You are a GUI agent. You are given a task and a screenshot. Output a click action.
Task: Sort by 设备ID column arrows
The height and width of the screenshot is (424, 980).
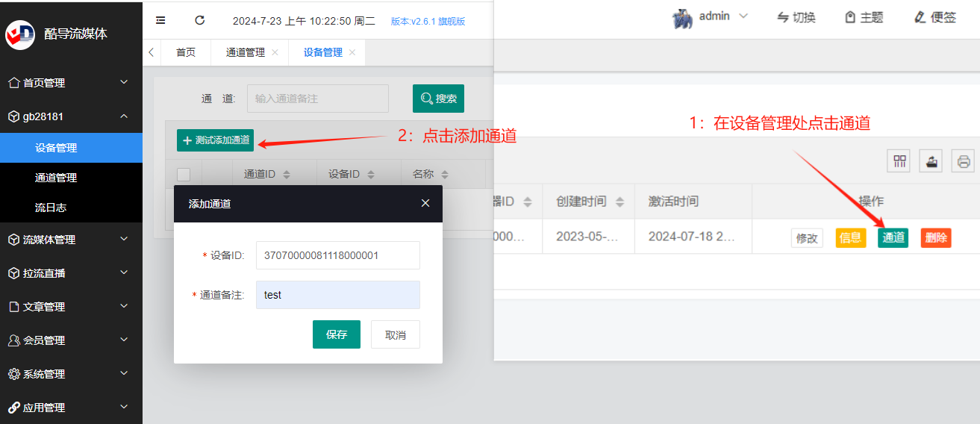point(370,175)
